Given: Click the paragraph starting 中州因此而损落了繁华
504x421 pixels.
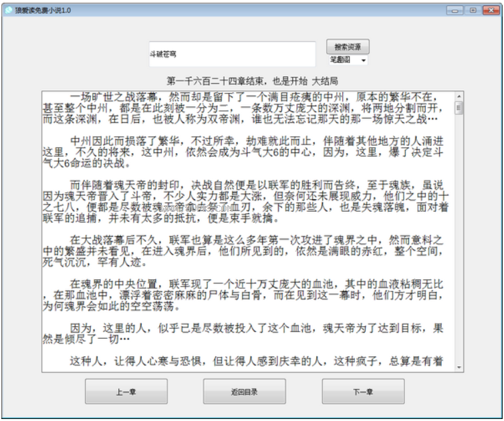Looking at the screenshot, I should (x=243, y=152).
